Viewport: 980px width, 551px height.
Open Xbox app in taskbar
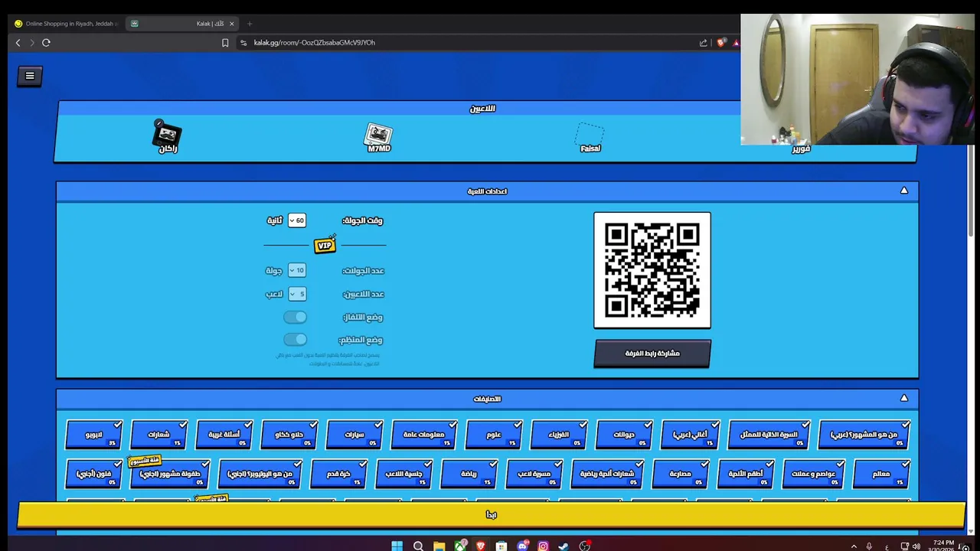click(459, 546)
